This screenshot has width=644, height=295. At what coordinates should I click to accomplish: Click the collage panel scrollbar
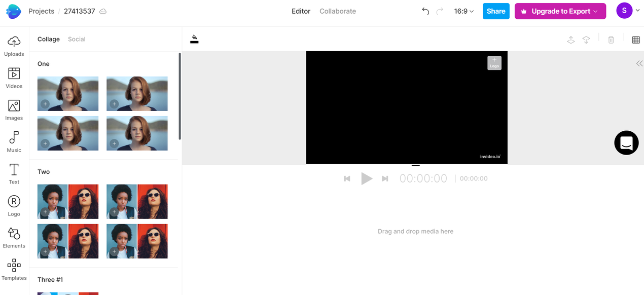pyautogui.click(x=180, y=96)
